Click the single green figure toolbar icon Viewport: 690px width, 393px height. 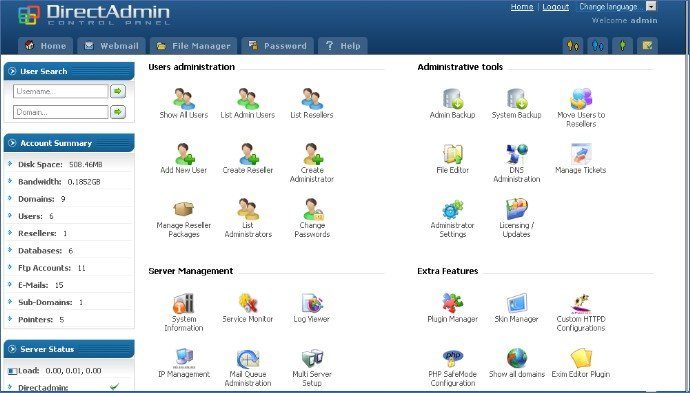pos(622,46)
